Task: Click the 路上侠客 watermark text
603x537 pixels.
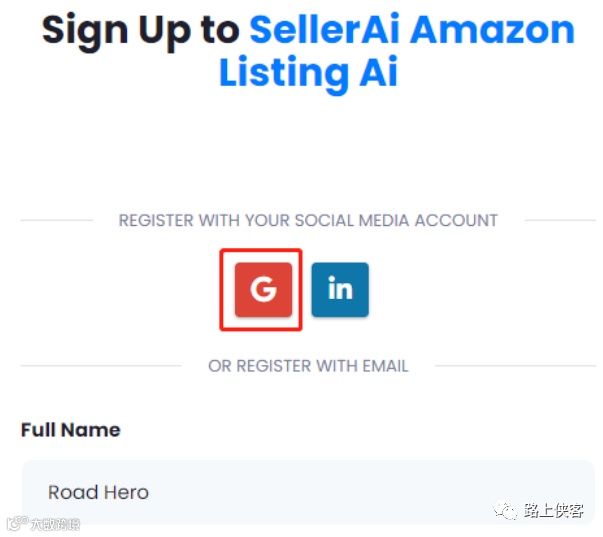Action: point(553,511)
